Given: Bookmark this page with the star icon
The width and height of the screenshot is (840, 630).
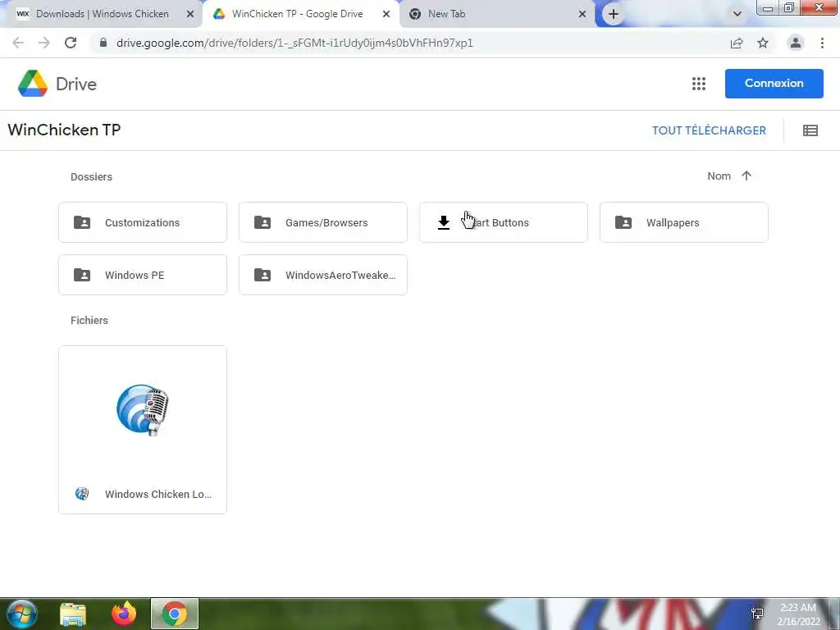Looking at the screenshot, I should click(763, 43).
